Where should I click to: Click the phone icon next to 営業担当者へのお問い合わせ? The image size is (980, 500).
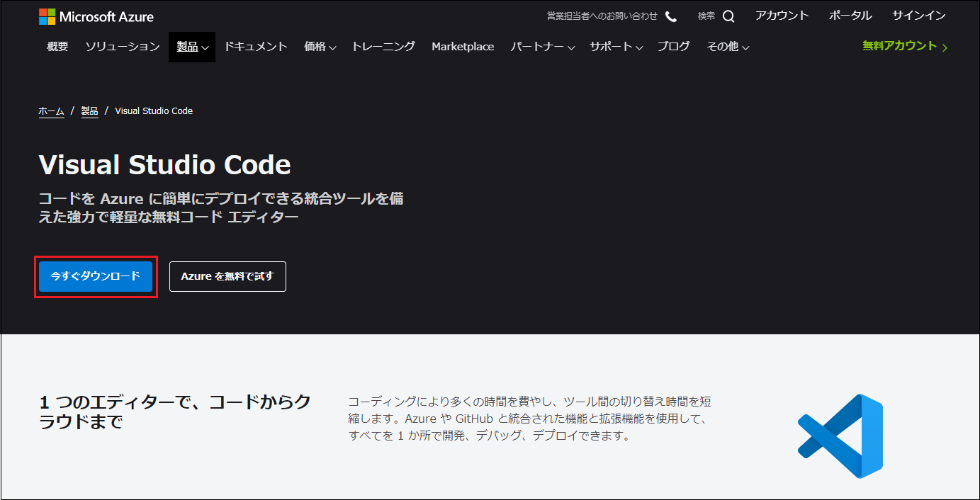click(x=671, y=16)
